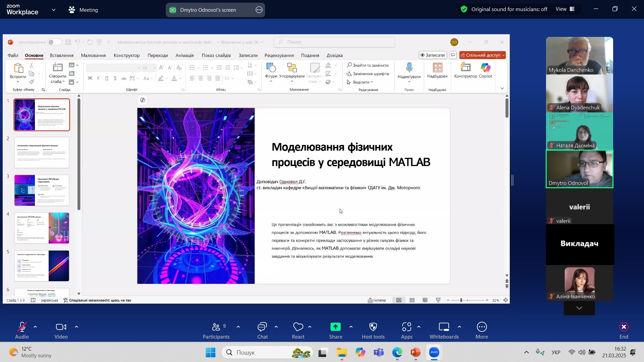Screen dimensions: 644x362
Task: Switch to the Вставлення ribbon tab
Action: pos(61,55)
